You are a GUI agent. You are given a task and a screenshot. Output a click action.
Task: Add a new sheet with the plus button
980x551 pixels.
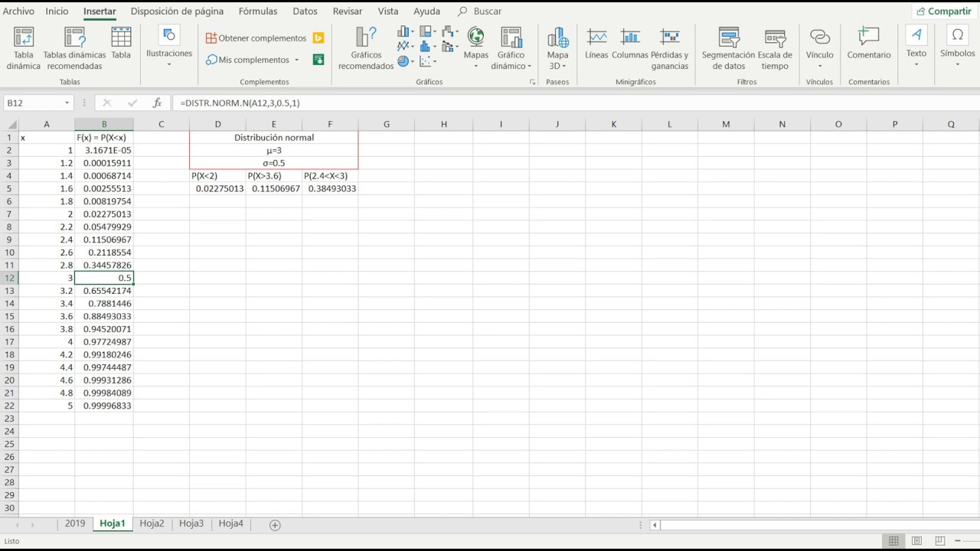tap(275, 525)
